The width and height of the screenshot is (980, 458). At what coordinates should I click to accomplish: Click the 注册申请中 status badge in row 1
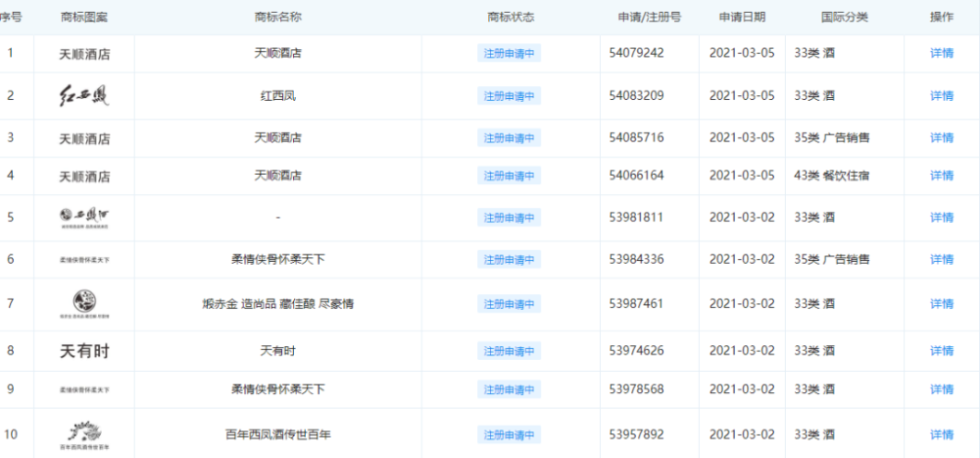(x=509, y=53)
